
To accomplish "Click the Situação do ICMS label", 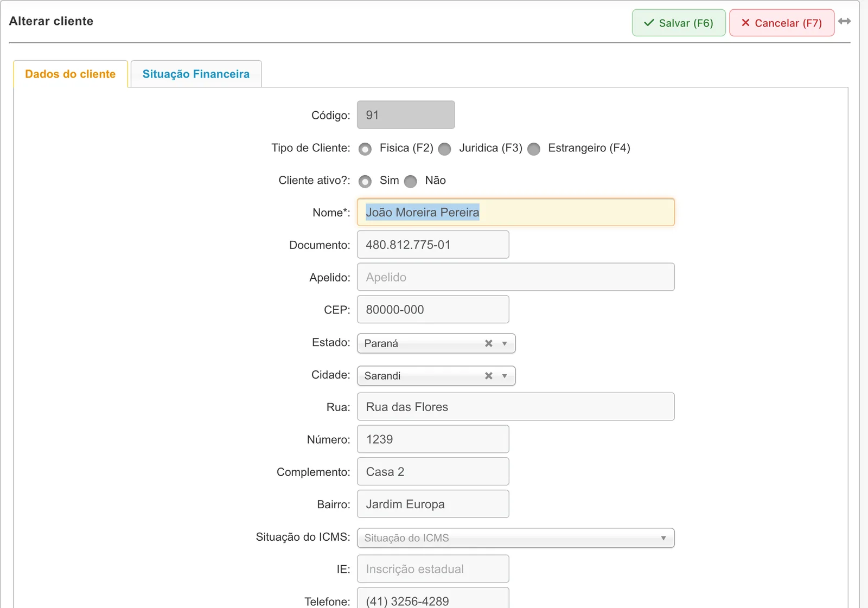I will click(x=303, y=537).
